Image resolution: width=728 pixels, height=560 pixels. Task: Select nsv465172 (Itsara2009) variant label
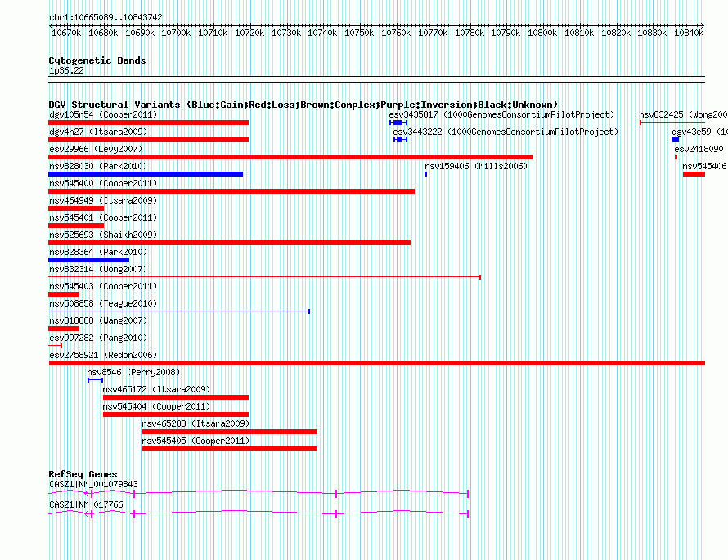coord(156,389)
